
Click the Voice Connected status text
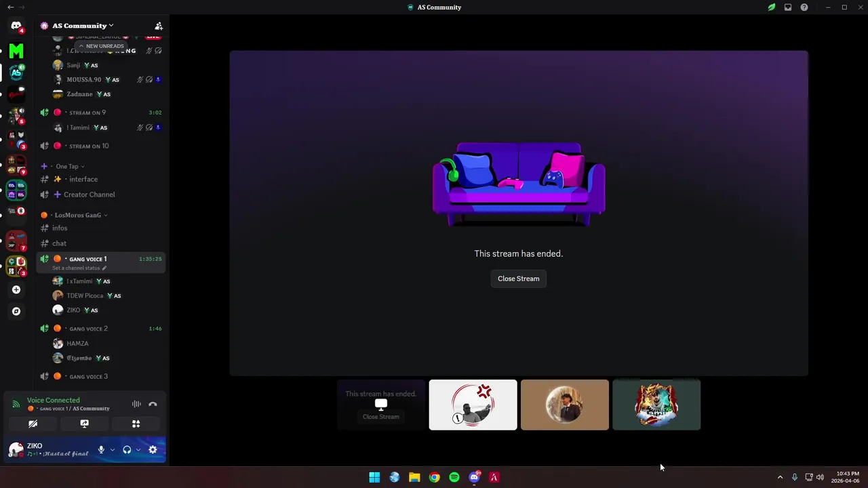coord(54,400)
